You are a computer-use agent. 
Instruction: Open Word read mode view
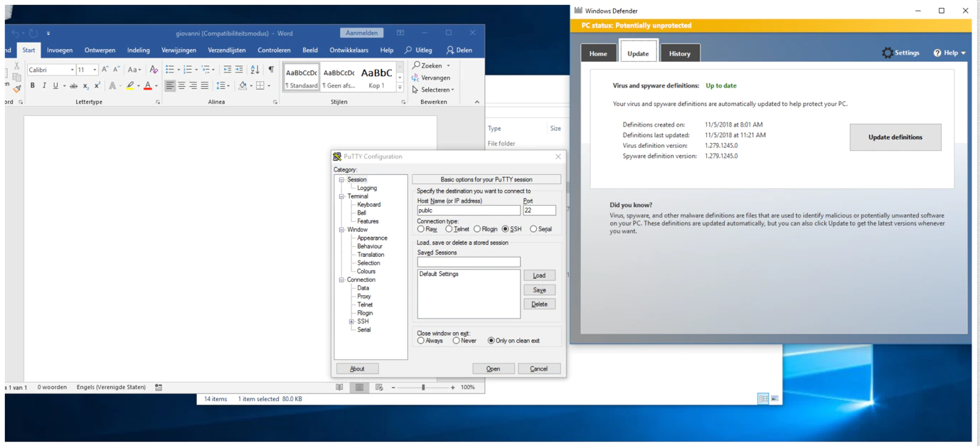339,388
